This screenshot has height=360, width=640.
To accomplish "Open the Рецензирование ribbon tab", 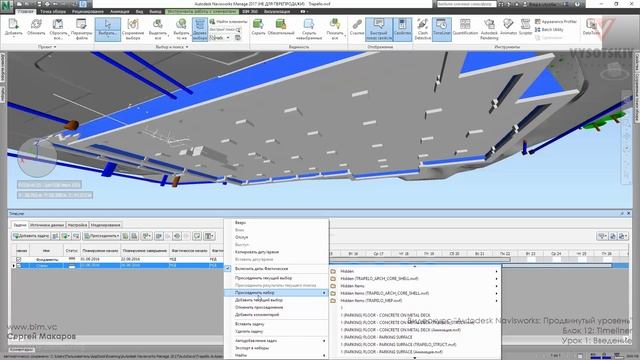I will (x=88, y=11).
